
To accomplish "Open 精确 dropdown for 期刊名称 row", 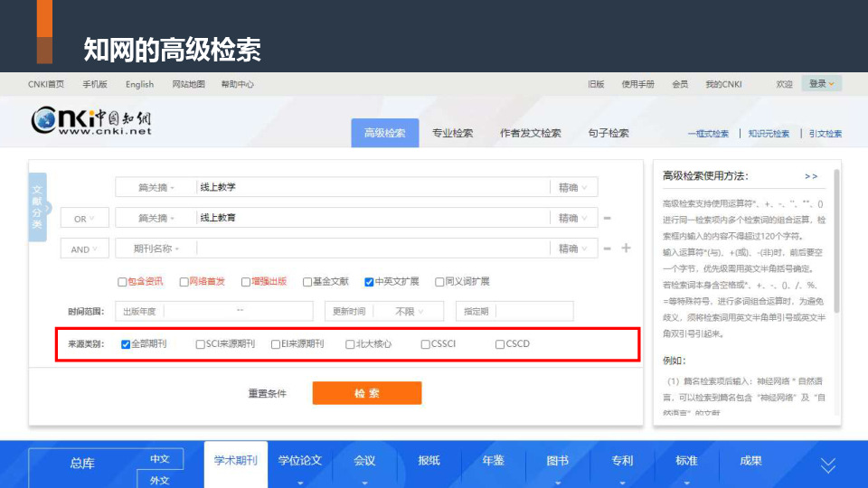I will [x=573, y=249].
